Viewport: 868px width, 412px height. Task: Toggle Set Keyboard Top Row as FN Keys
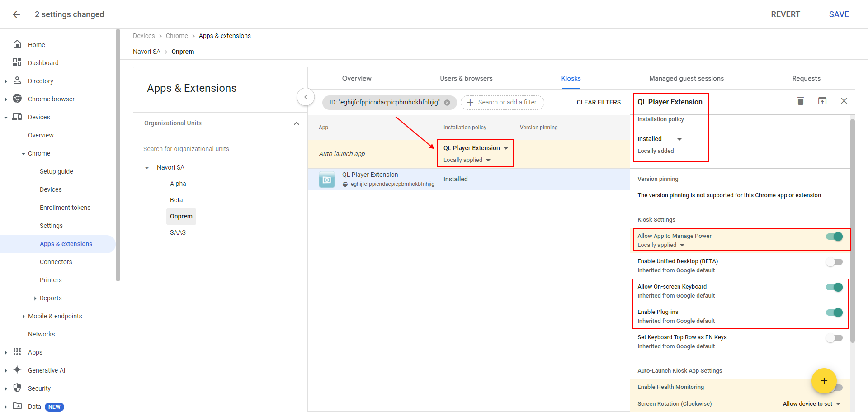835,338
